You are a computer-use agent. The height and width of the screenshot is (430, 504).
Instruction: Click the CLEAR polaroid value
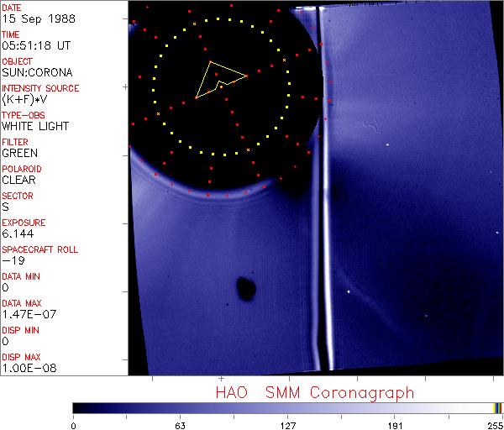click(19, 180)
